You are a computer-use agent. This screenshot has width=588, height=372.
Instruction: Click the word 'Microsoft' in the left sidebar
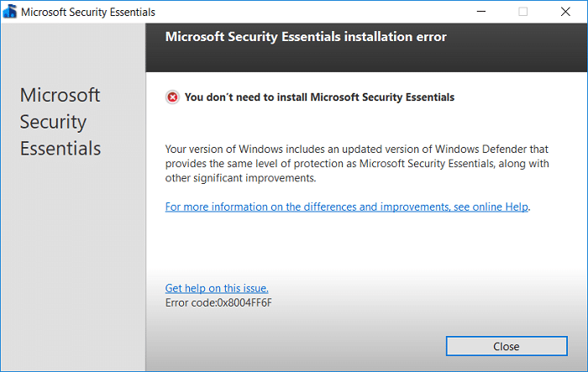click(60, 94)
